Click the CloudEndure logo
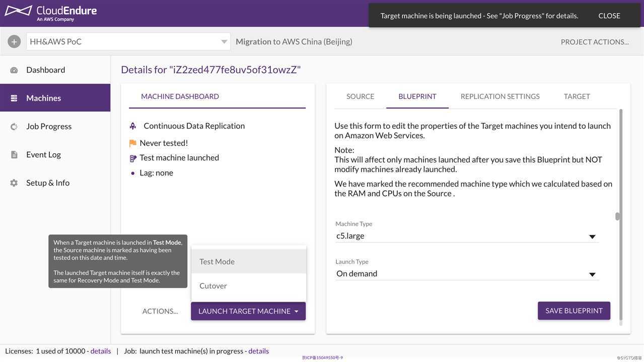 tap(50, 13)
